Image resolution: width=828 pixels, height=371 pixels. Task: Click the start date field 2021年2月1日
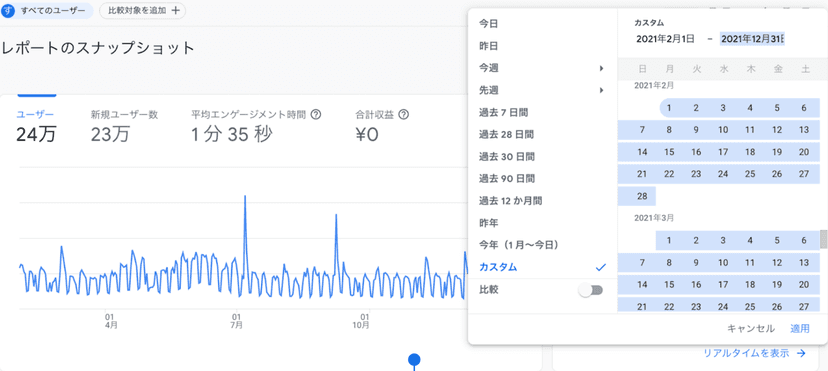(665, 39)
